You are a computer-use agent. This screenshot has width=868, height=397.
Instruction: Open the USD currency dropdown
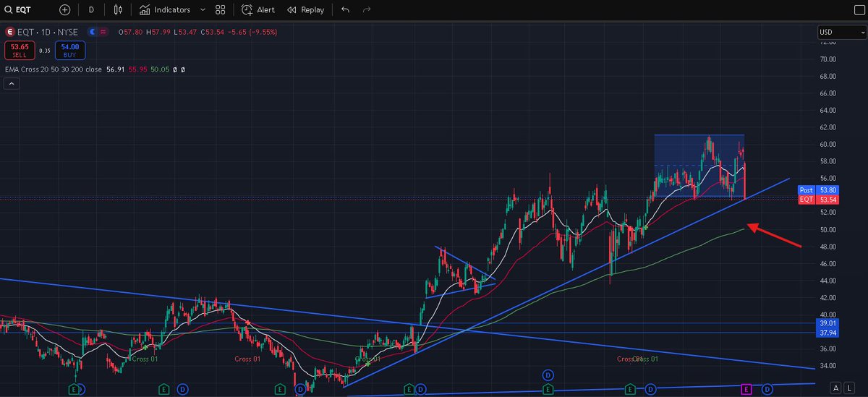tap(841, 32)
